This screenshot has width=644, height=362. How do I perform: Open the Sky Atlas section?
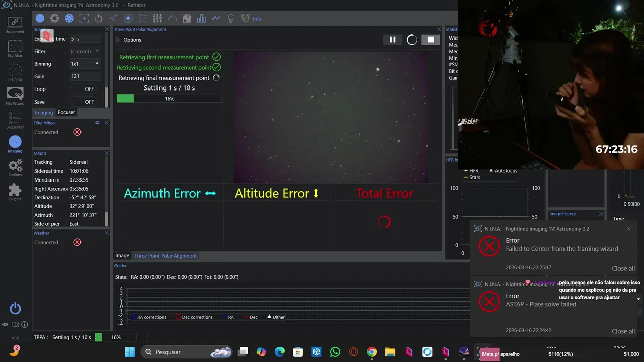click(15, 49)
